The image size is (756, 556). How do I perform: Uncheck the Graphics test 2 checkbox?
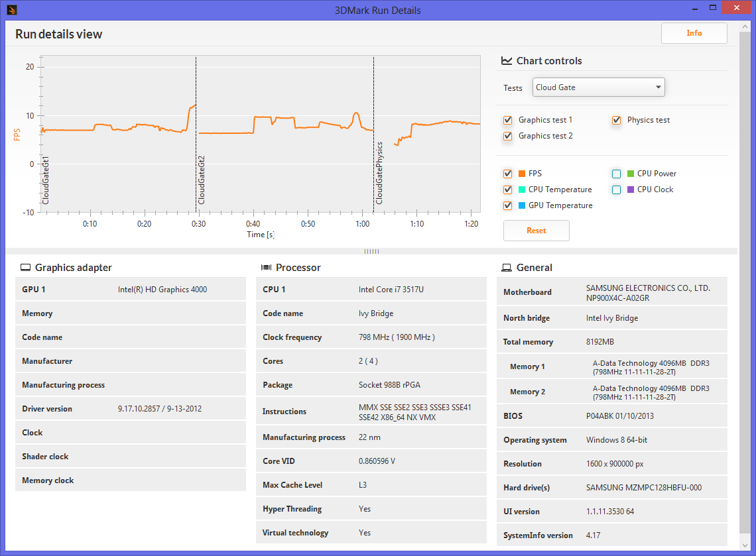508,136
